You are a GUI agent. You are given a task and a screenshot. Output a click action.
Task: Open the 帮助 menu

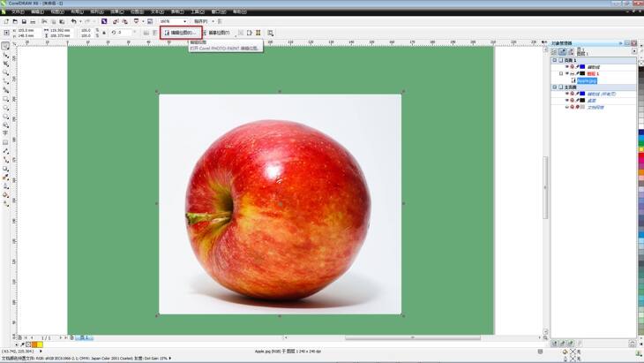point(239,11)
